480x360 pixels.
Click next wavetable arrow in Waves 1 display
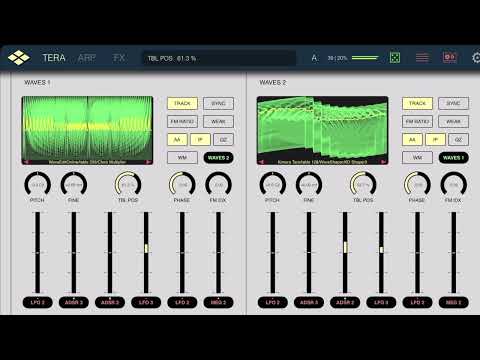coord(148,162)
